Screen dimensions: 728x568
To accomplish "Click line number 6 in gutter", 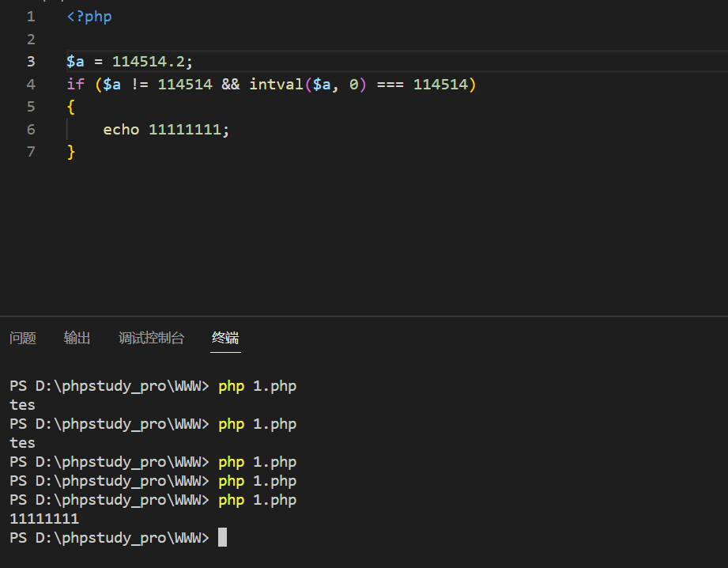I will [x=31, y=129].
